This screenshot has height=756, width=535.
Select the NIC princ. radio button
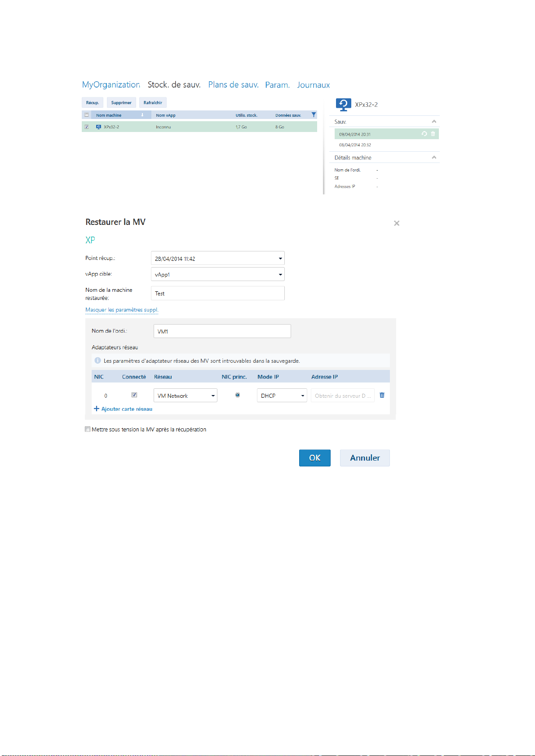click(238, 395)
